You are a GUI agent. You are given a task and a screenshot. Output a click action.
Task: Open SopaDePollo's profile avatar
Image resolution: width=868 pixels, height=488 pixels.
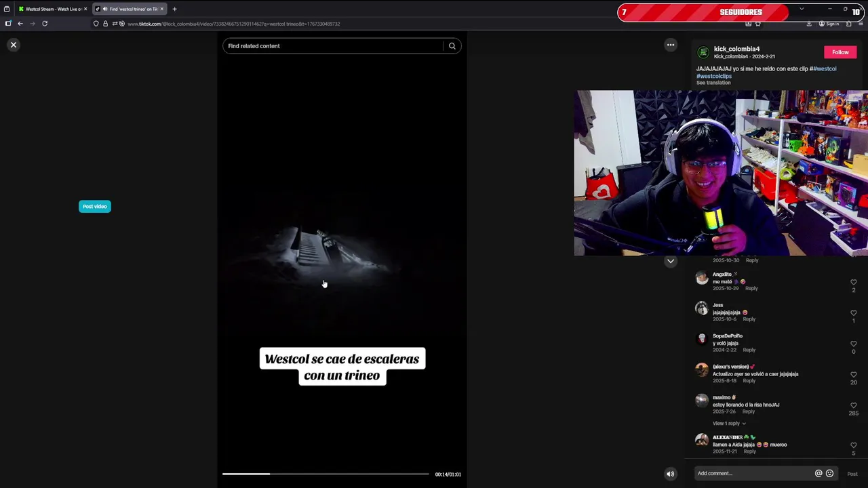702,339
